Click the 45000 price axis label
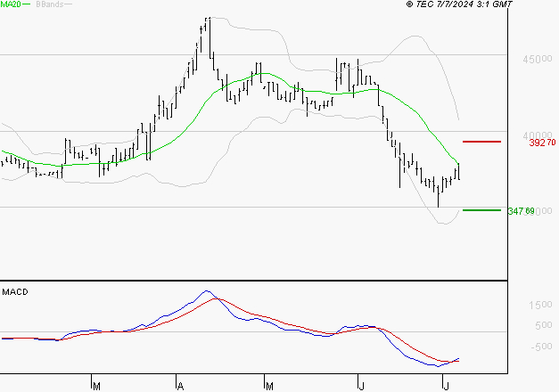Image resolution: width=559 pixels, height=392 pixels. click(538, 59)
